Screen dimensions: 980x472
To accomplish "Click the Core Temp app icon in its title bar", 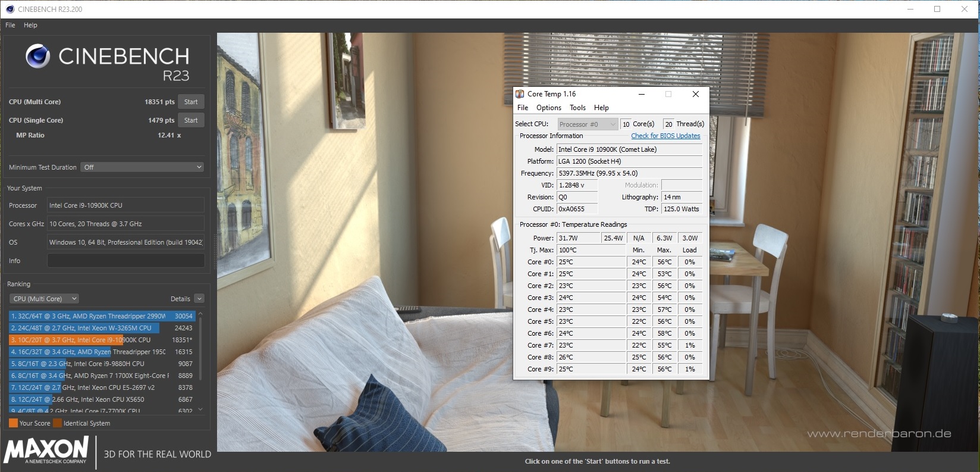I will click(520, 94).
